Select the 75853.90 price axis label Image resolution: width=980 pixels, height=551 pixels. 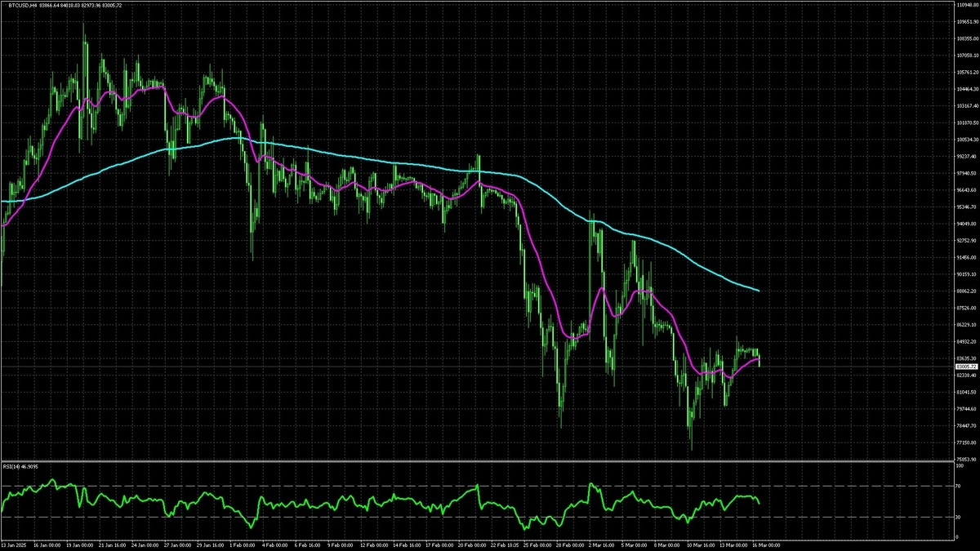click(966, 459)
